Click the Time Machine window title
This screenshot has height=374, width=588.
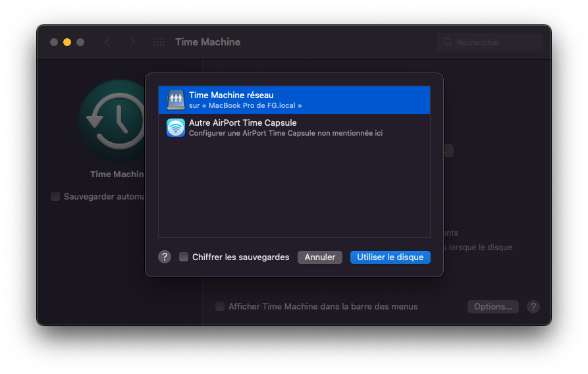(208, 42)
